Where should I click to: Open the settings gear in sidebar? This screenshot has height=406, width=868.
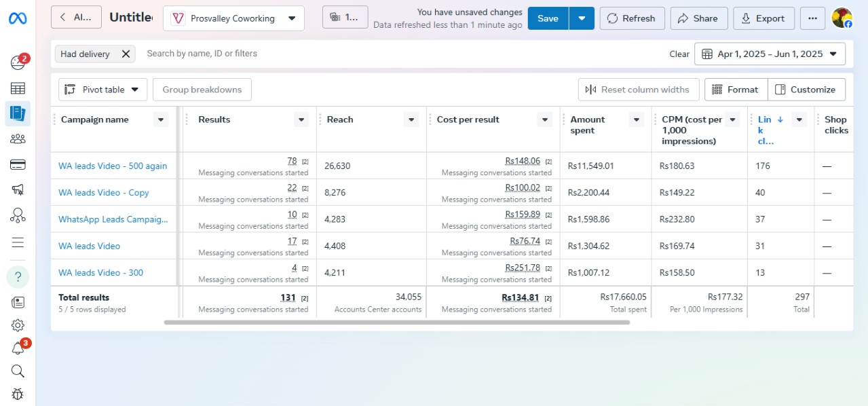[18, 325]
